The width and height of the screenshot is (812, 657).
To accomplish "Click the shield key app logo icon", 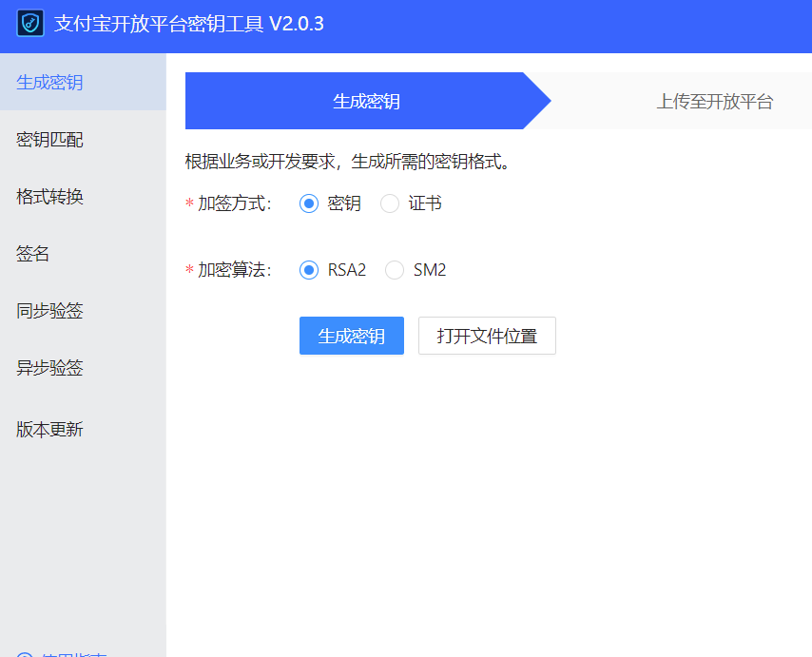I will (x=30, y=24).
